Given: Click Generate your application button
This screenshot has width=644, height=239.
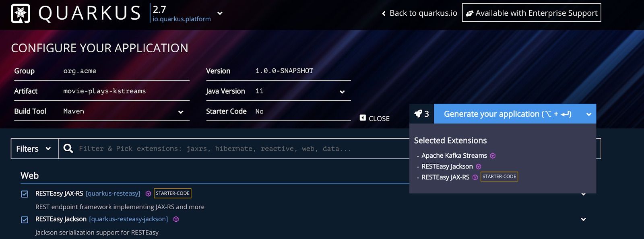Looking at the screenshot, I should (x=507, y=114).
